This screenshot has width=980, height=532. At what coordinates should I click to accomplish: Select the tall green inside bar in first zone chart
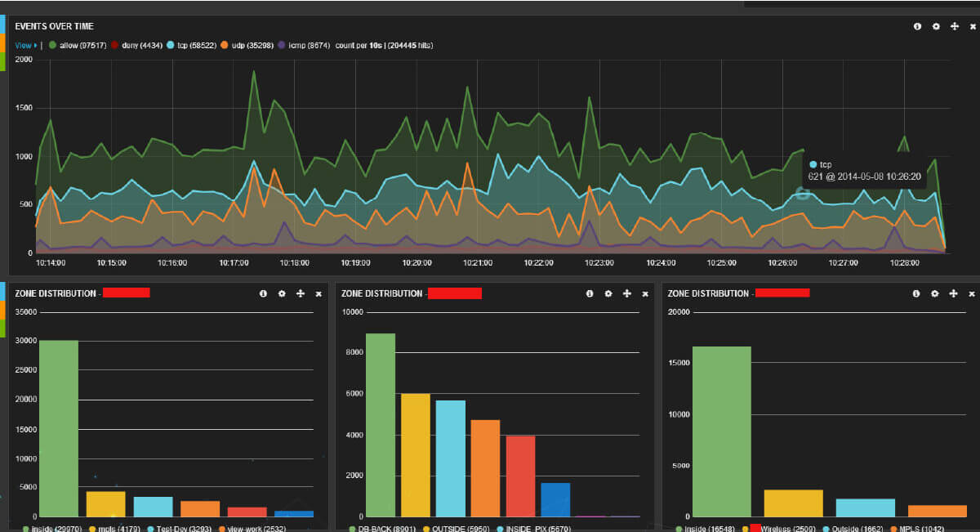(59, 428)
